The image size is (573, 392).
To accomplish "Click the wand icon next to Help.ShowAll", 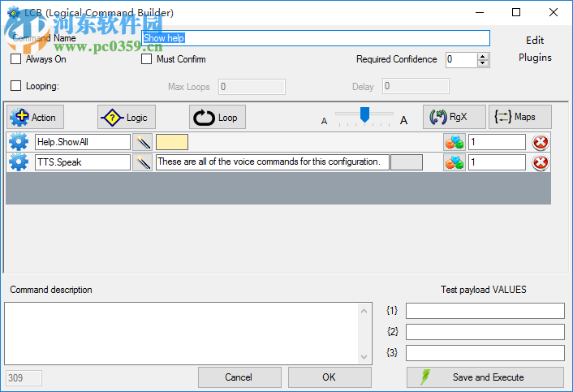I will click(143, 142).
